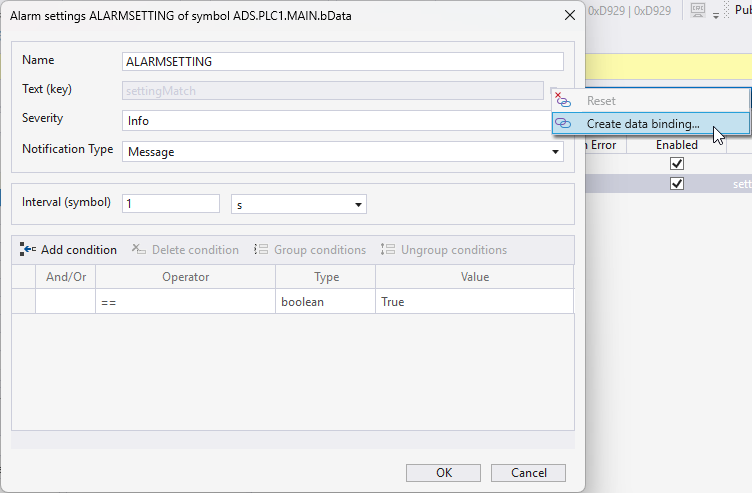Select the == operator cell
This screenshot has width=752, height=493.
(x=185, y=302)
